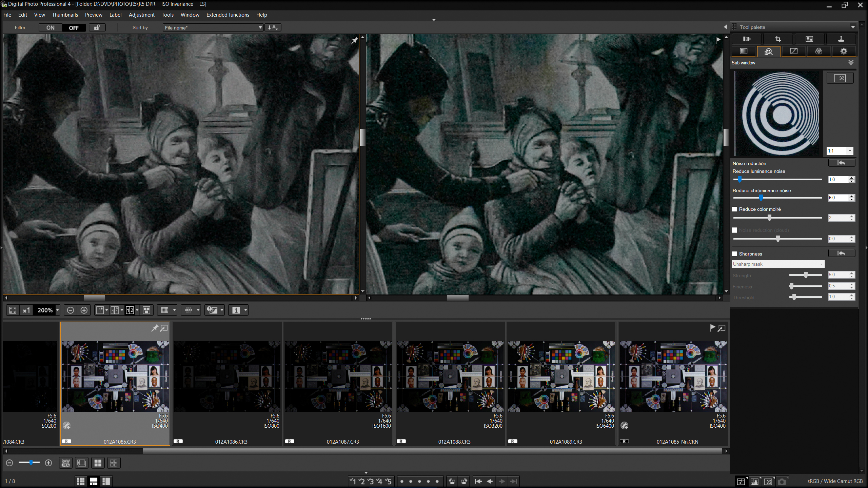Open the settings gear tab in Tool palette
This screenshot has height=488, width=868.
(x=844, y=51)
